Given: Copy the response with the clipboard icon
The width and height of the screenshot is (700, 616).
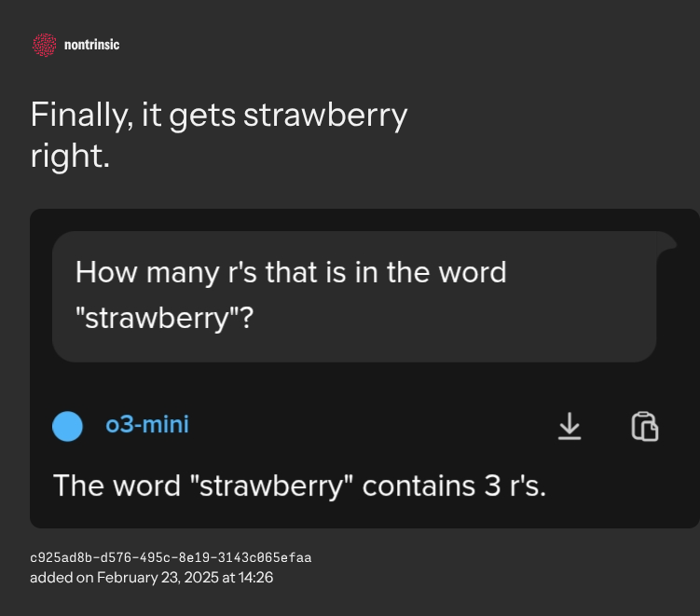Looking at the screenshot, I should (645, 426).
